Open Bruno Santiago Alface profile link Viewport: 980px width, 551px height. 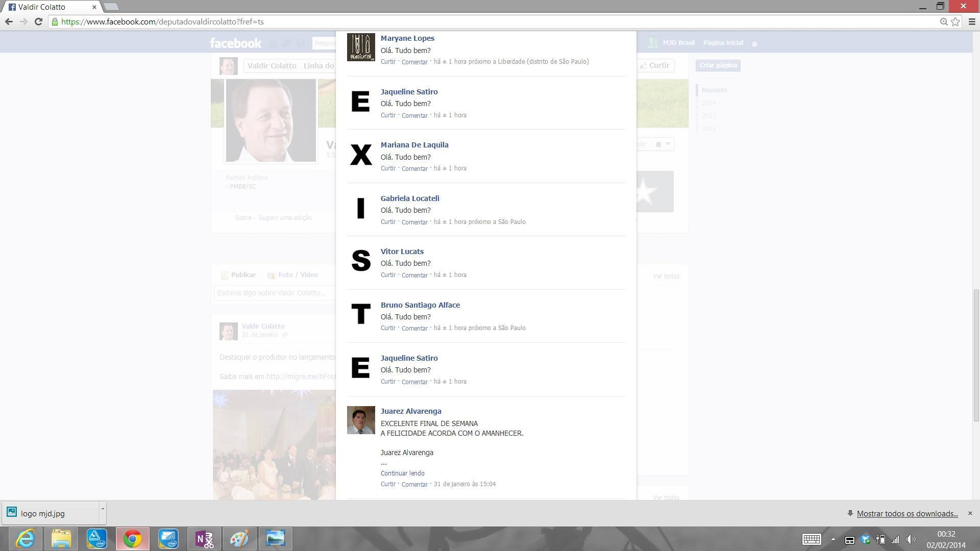(420, 305)
